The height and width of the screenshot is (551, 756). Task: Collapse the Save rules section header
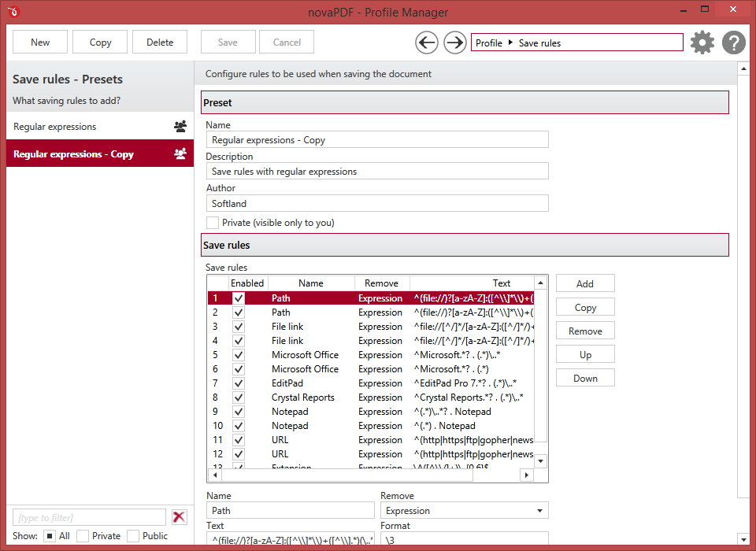click(465, 245)
